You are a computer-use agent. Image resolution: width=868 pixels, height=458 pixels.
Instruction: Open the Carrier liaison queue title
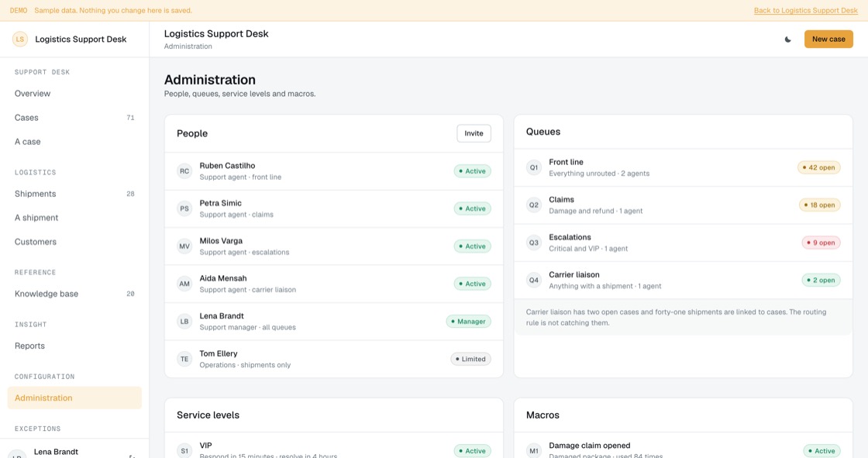tap(574, 274)
